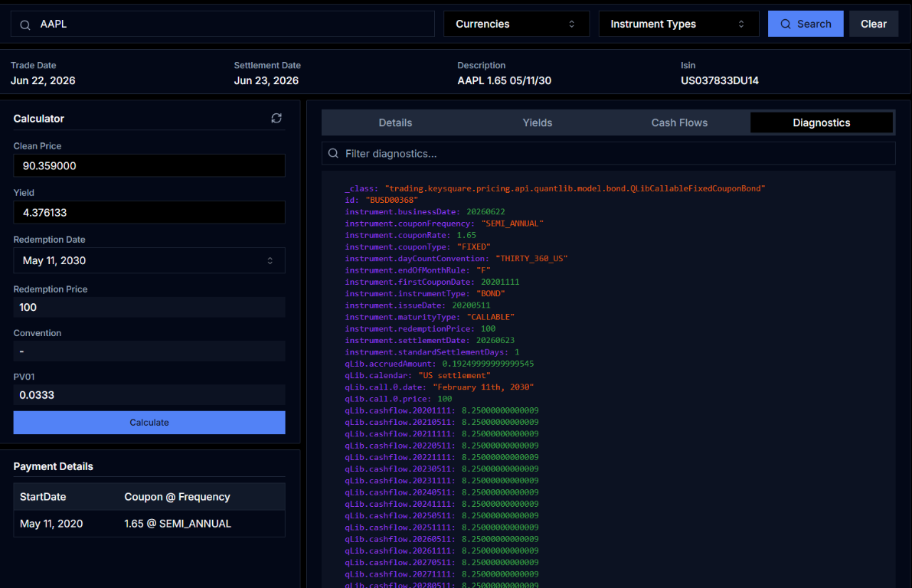Image resolution: width=912 pixels, height=588 pixels.
Task: Click the calculator refresh icon
Action: tap(276, 118)
